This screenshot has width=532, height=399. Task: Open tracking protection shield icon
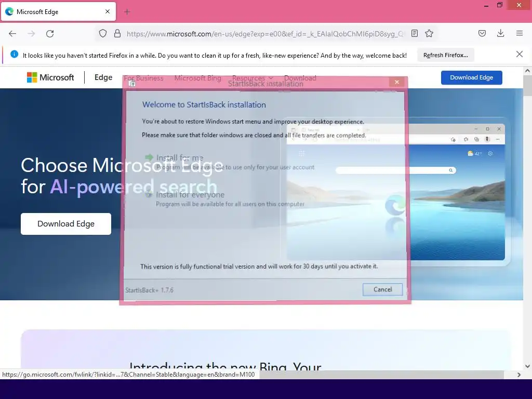(x=103, y=34)
